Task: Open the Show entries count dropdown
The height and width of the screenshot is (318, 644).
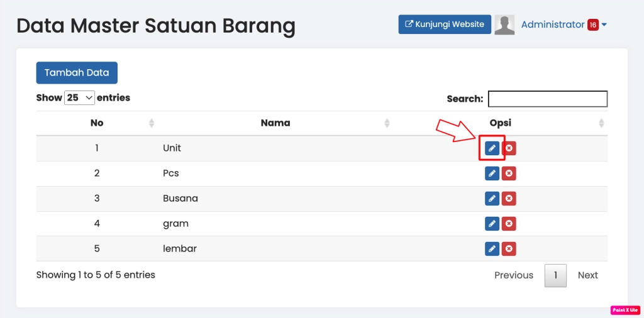Action: (79, 98)
